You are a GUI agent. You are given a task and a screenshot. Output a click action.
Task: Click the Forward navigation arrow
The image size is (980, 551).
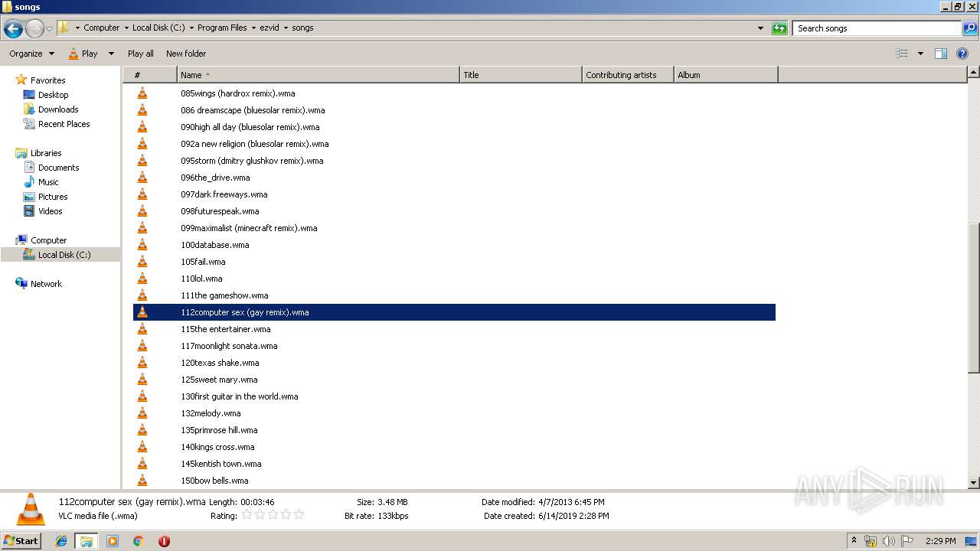point(34,28)
